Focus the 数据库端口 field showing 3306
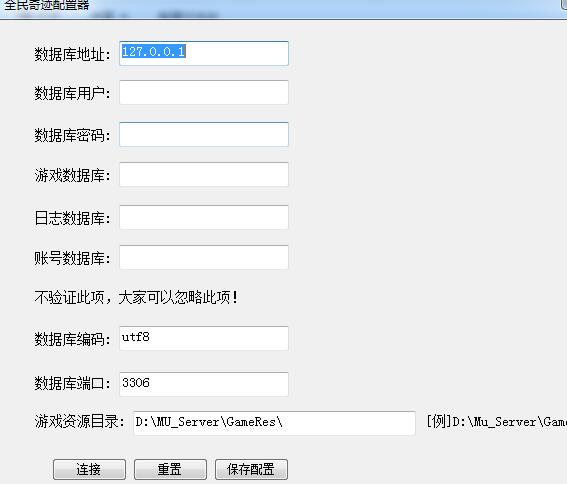567x484 pixels. 204,384
